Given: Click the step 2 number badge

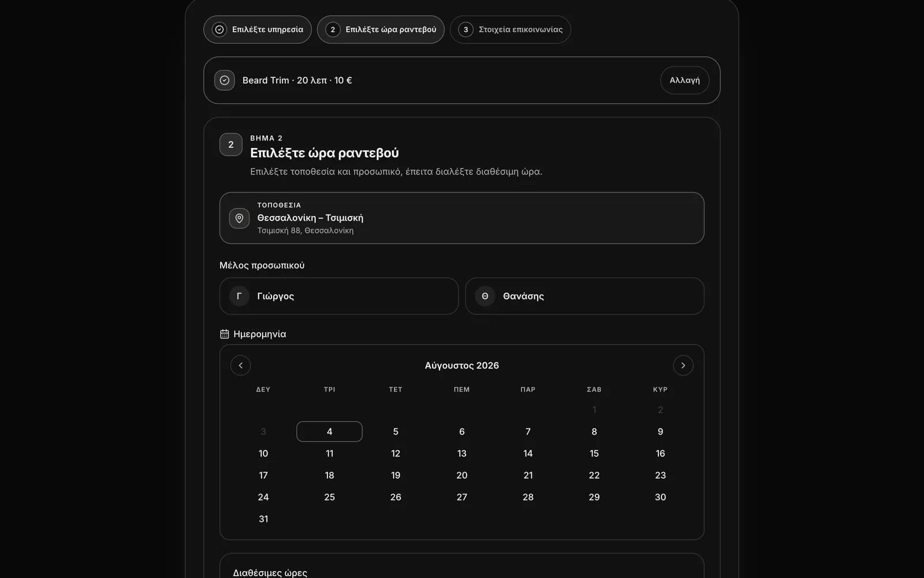Looking at the screenshot, I should click(231, 144).
